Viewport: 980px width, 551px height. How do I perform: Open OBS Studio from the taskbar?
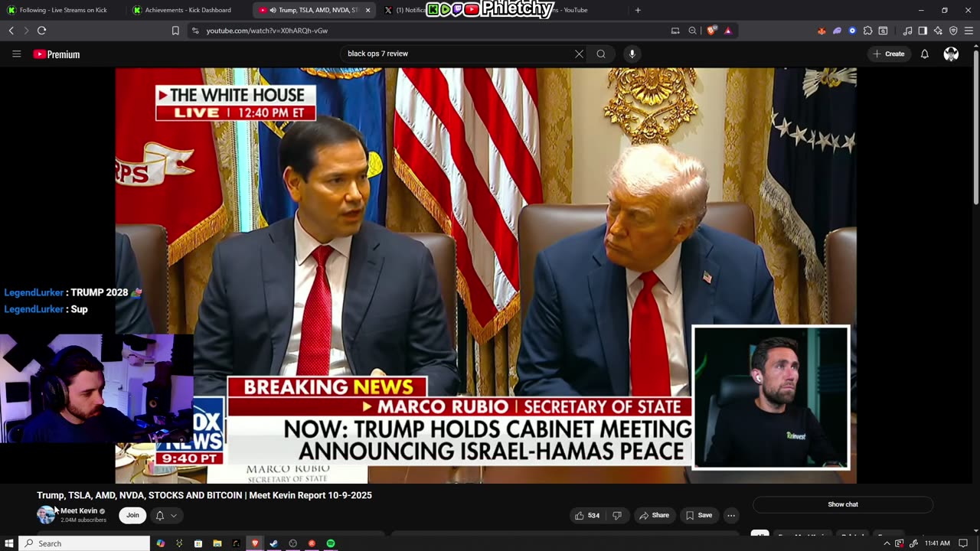click(292, 543)
